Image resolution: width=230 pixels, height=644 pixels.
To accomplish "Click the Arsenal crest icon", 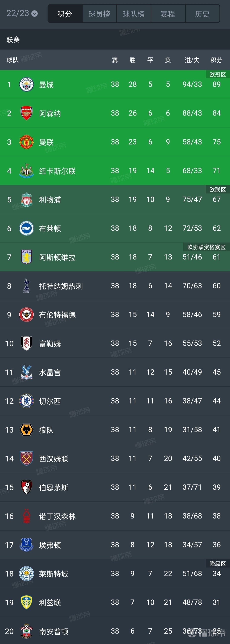I will point(26,113).
